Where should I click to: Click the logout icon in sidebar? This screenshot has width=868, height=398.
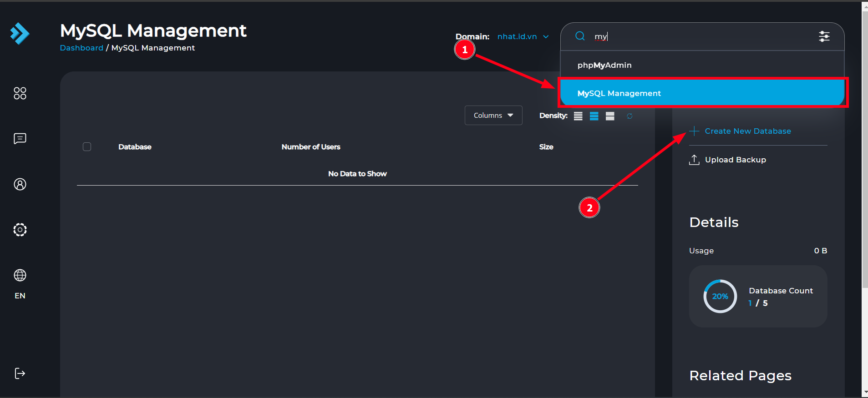(x=20, y=373)
